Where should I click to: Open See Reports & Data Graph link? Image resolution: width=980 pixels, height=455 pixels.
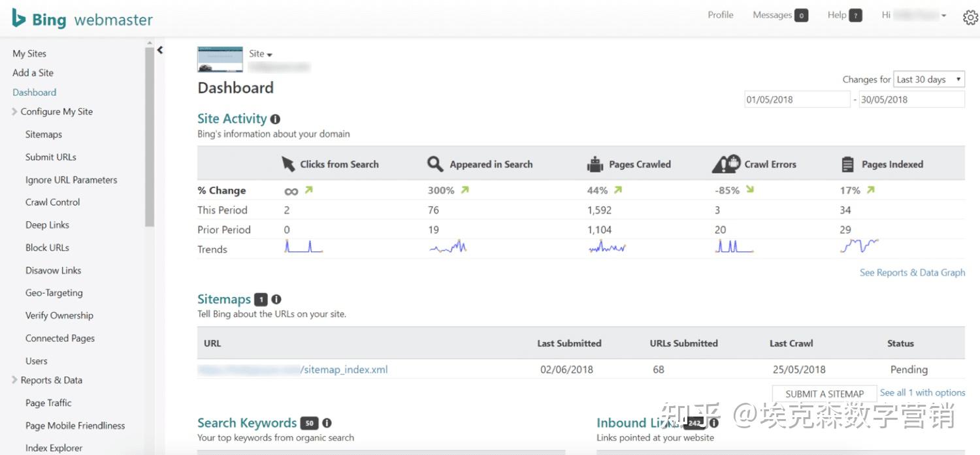click(912, 273)
